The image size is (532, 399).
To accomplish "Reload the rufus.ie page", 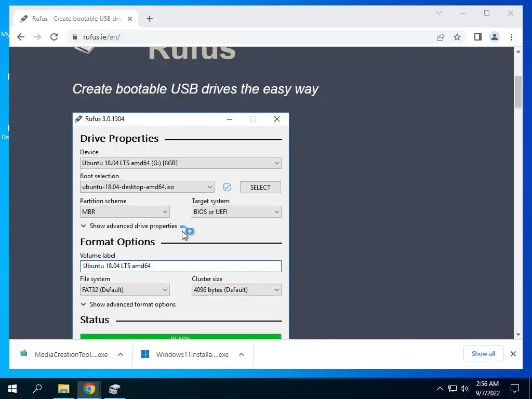I will click(54, 37).
